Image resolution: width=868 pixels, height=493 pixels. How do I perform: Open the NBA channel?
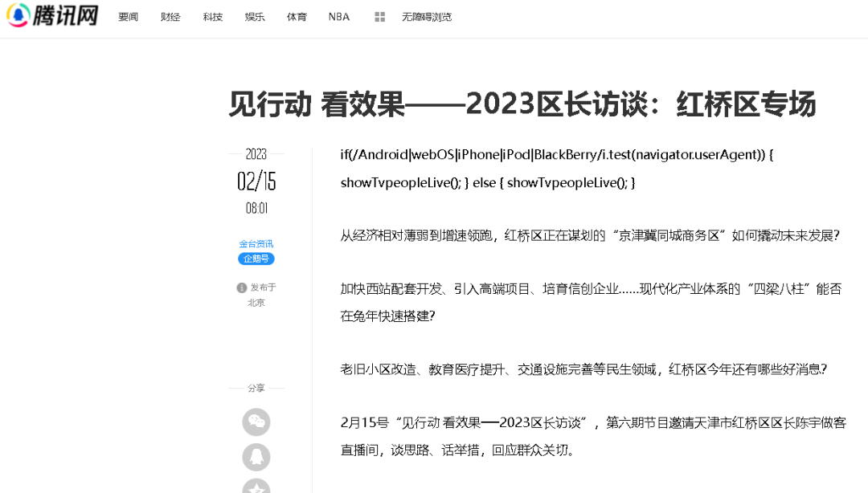click(338, 16)
